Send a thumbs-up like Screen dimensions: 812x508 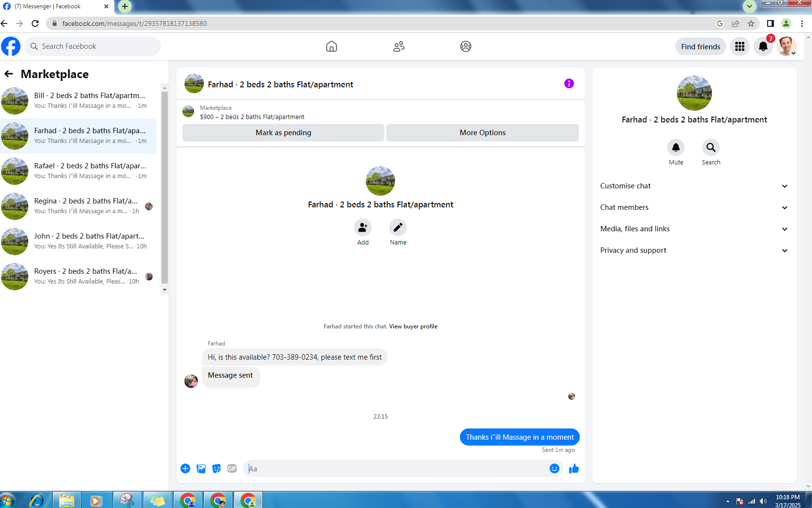pos(574,468)
